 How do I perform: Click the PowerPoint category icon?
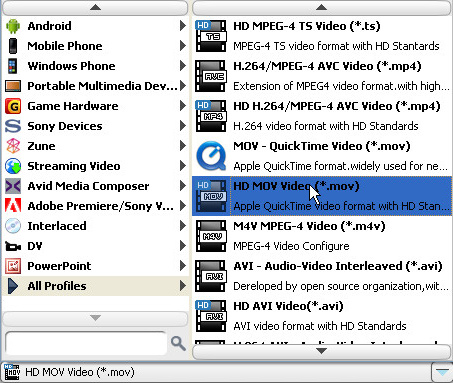[x=13, y=266]
